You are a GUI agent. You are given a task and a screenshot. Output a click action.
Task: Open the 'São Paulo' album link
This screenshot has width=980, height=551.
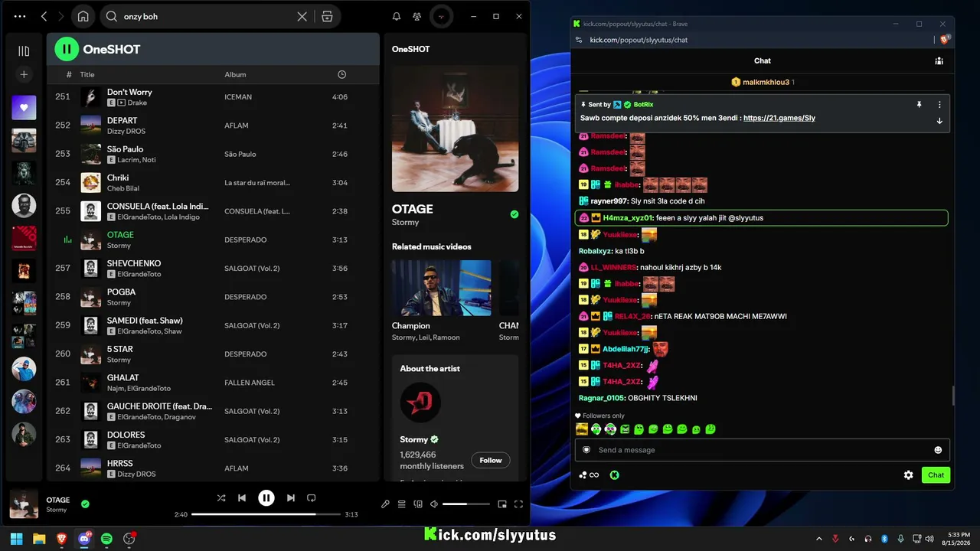(240, 154)
